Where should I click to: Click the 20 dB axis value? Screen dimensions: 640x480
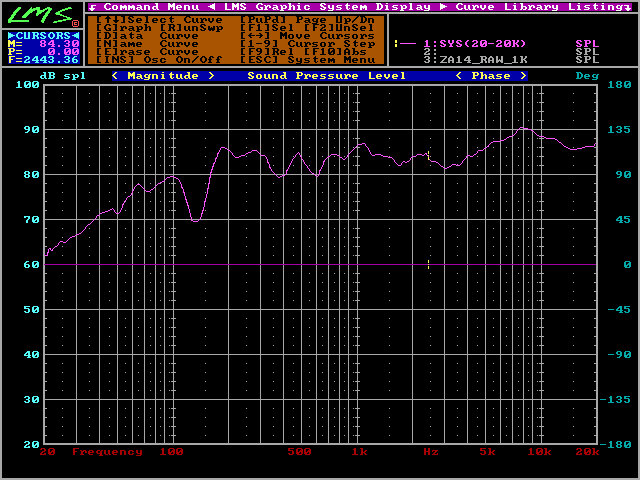tap(31, 444)
